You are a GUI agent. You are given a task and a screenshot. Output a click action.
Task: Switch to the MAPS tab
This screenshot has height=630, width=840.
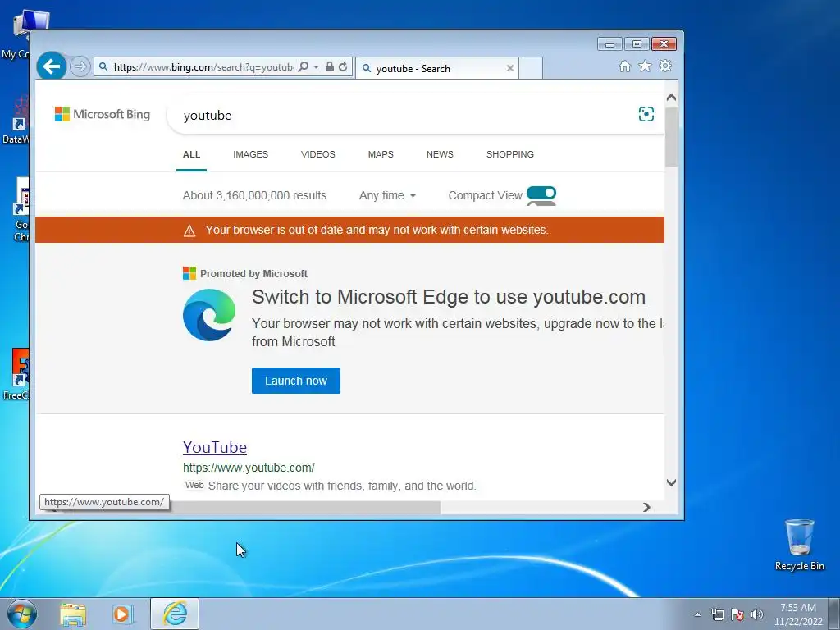[x=381, y=154]
